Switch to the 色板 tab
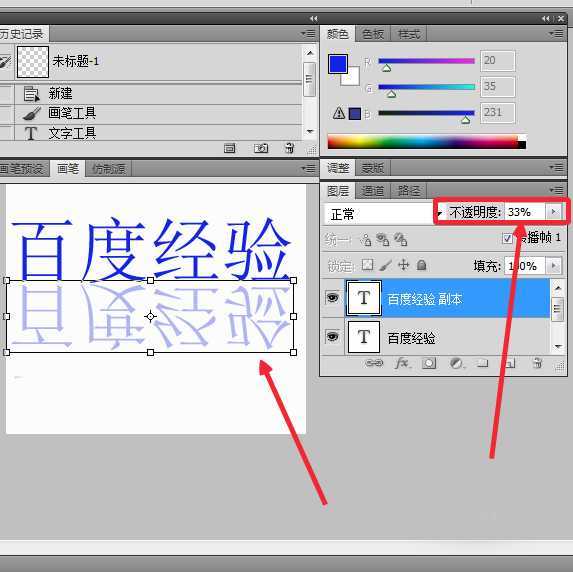The width and height of the screenshot is (573, 572). [x=373, y=34]
